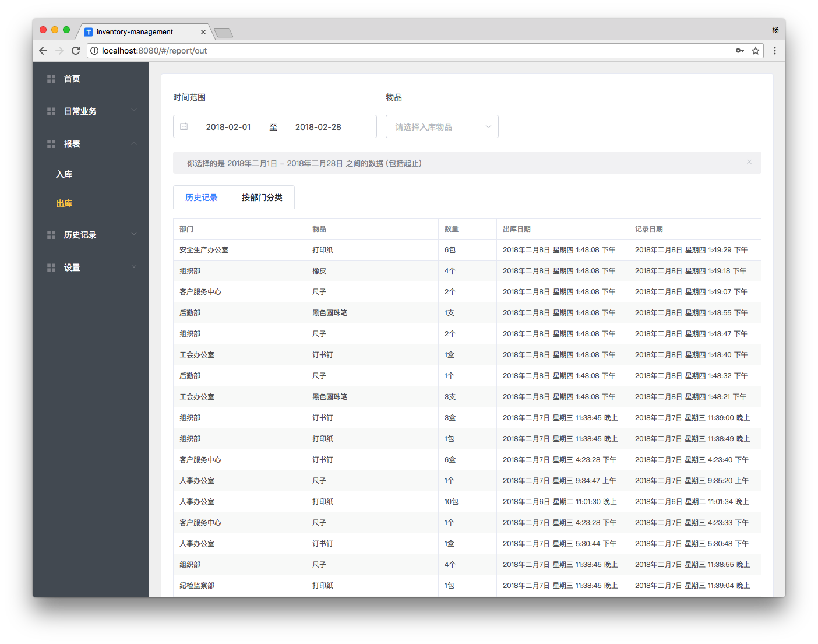Click the 时间范围 label
The width and height of the screenshot is (818, 644).
[189, 97]
